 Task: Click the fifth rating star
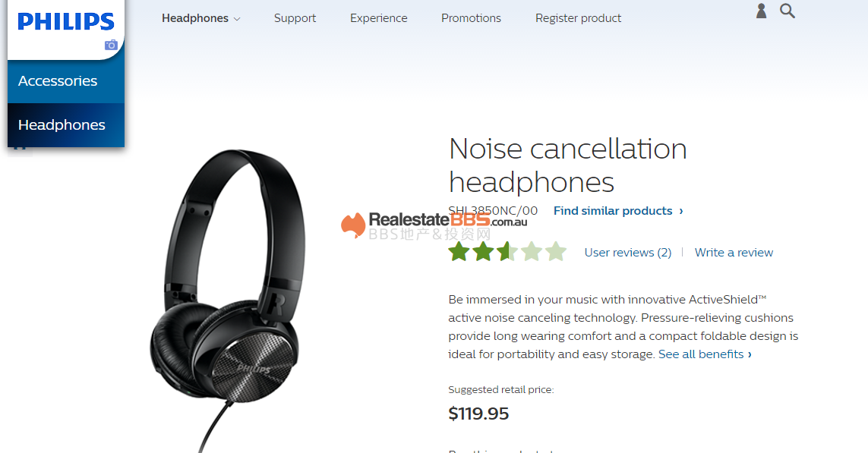pos(556,252)
